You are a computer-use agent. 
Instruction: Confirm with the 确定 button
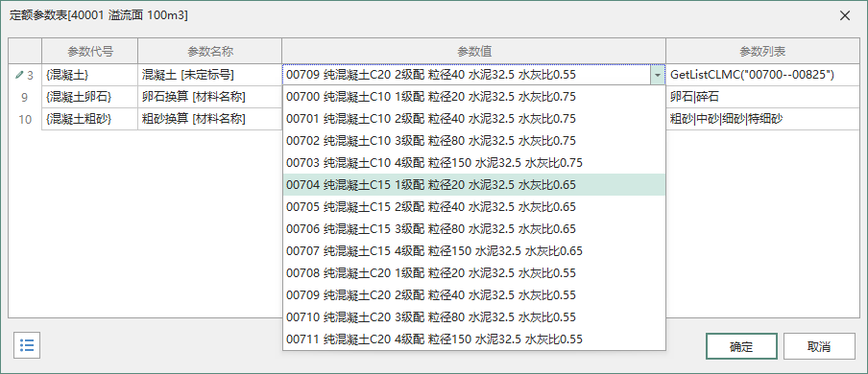coord(741,347)
